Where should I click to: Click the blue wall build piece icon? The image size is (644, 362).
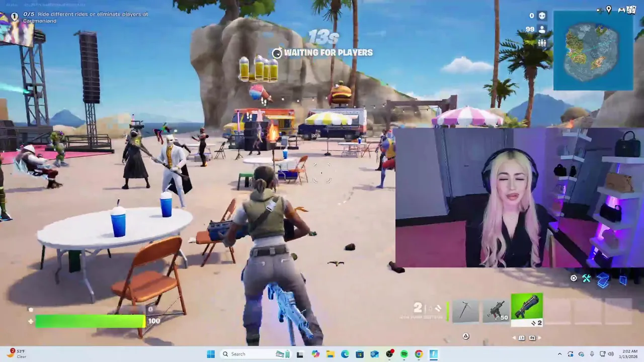[x=623, y=281]
